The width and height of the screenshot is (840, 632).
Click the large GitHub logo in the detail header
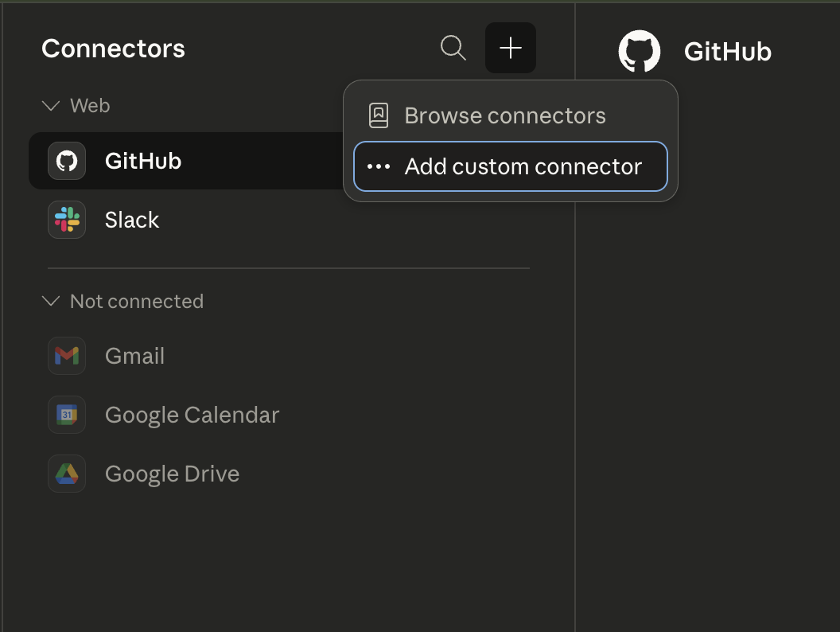tap(640, 52)
